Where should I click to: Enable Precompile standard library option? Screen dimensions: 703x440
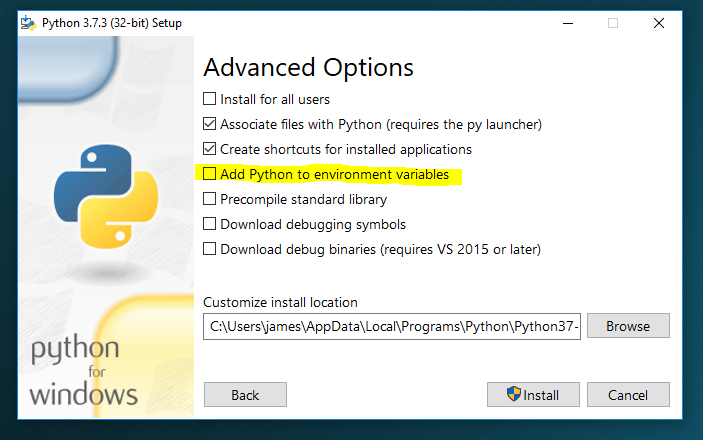pos(209,199)
